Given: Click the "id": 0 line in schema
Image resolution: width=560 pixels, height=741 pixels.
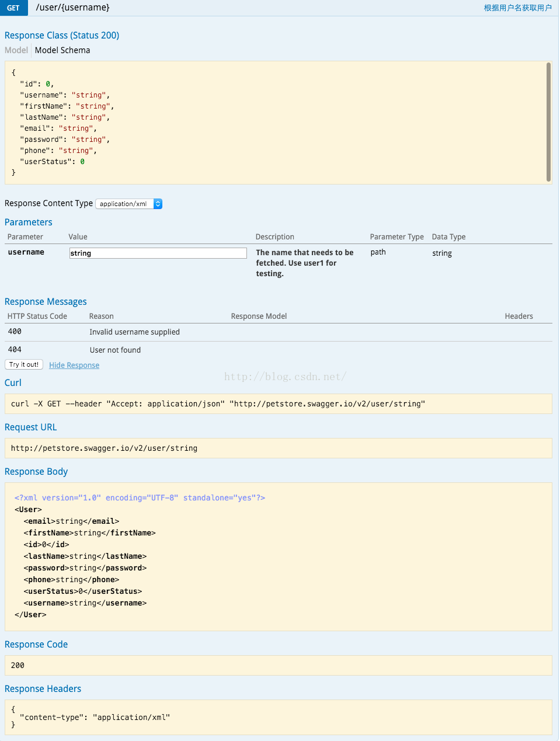Looking at the screenshot, I should 37,84.
